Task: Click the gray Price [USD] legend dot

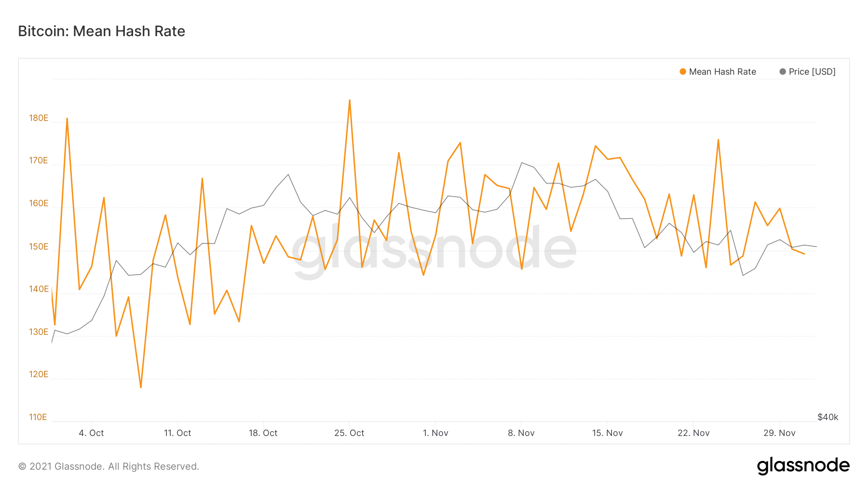Action: tap(783, 72)
